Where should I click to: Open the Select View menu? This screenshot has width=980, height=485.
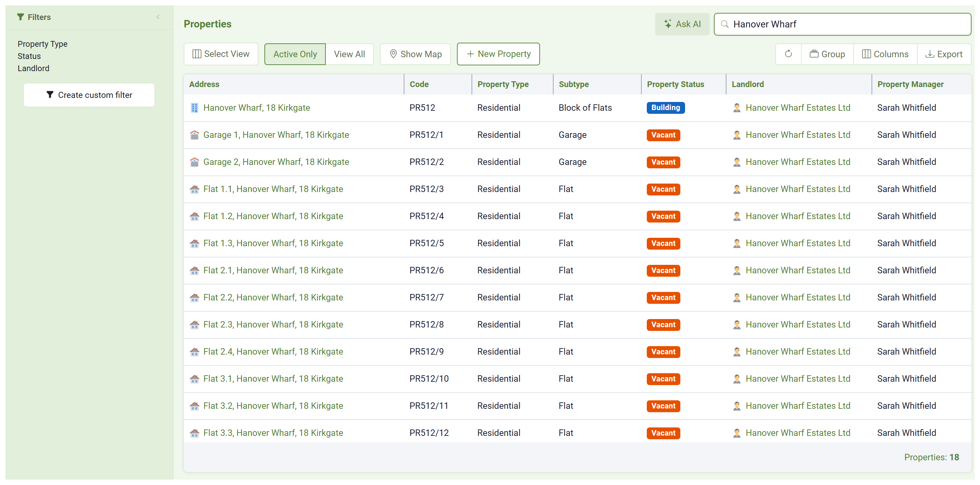pos(221,54)
